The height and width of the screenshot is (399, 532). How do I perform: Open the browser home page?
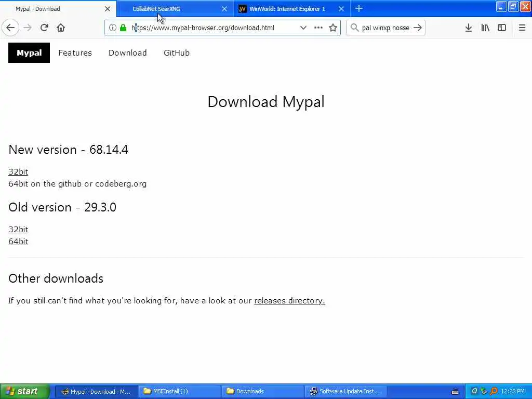[x=61, y=28]
